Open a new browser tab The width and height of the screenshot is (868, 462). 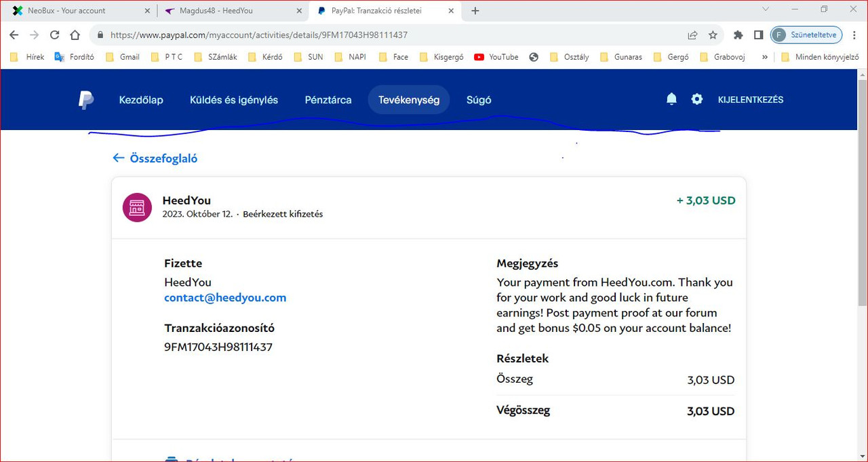click(x=475, y=10)
